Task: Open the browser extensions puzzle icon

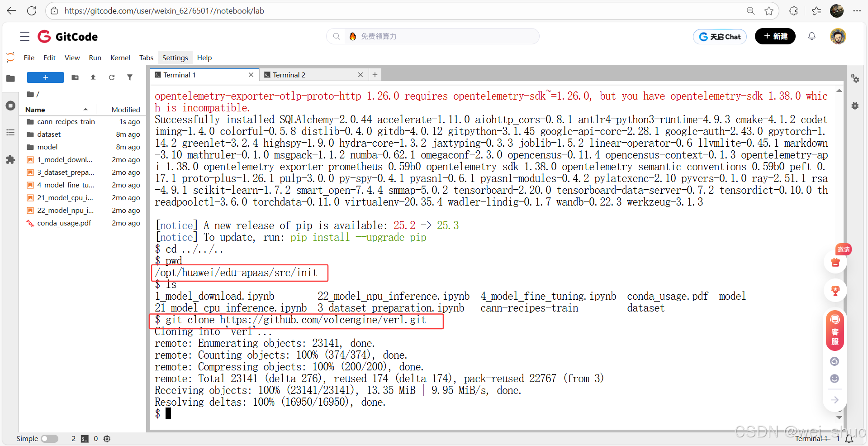Action: (x=793, y=11)
